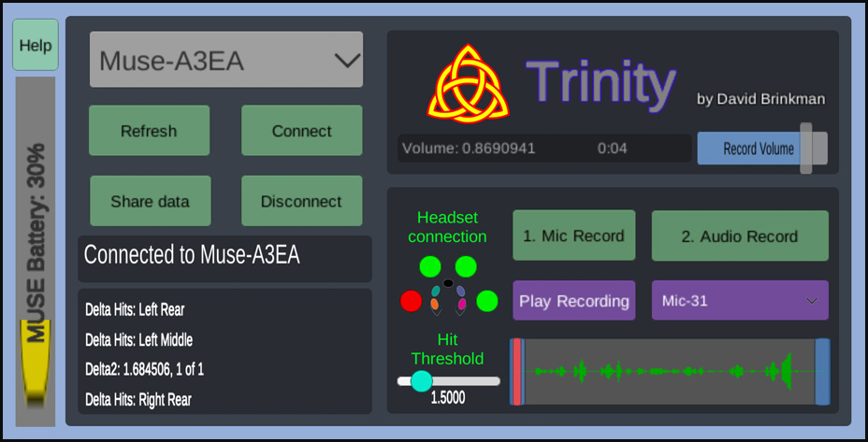Start the 1. Mic Record option
This screenshot has height=442, width=868.
pos(574,235)
